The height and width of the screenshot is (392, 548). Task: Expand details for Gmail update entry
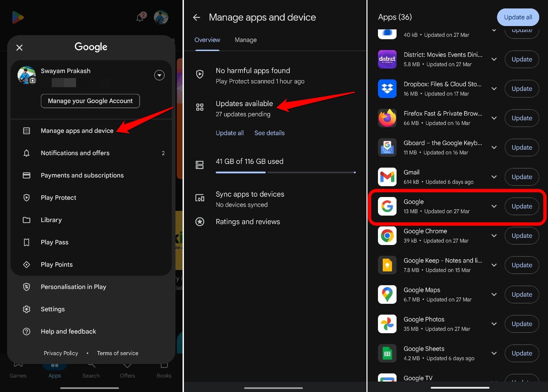[494, 177]
